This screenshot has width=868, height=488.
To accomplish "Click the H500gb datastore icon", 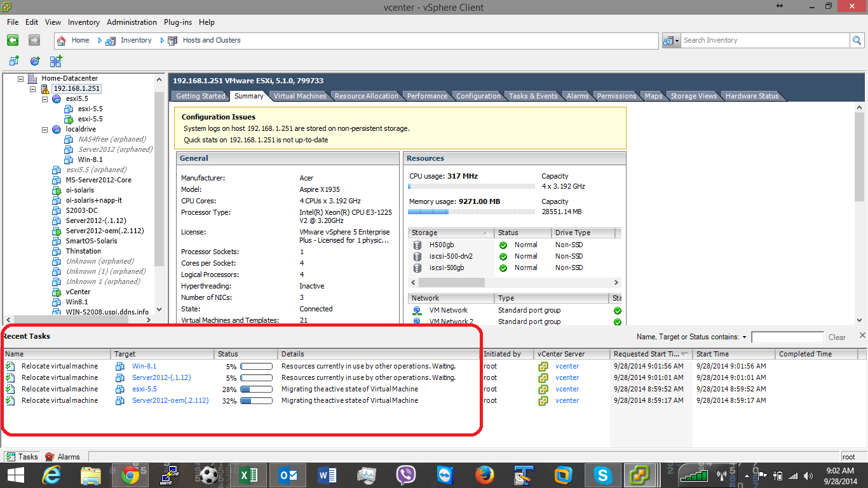I will click(x=417, y=245).
